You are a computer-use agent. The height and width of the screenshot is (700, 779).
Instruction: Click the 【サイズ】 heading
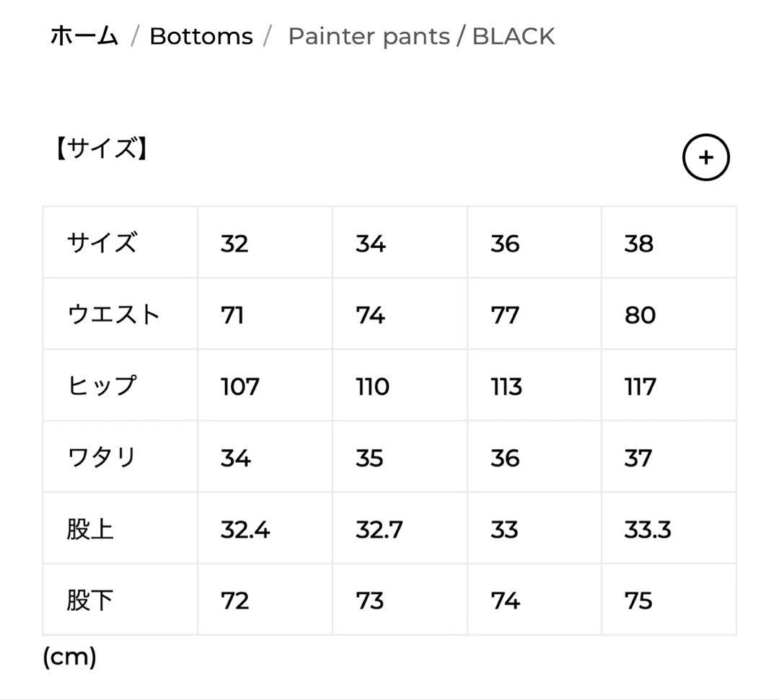[102, 148]
